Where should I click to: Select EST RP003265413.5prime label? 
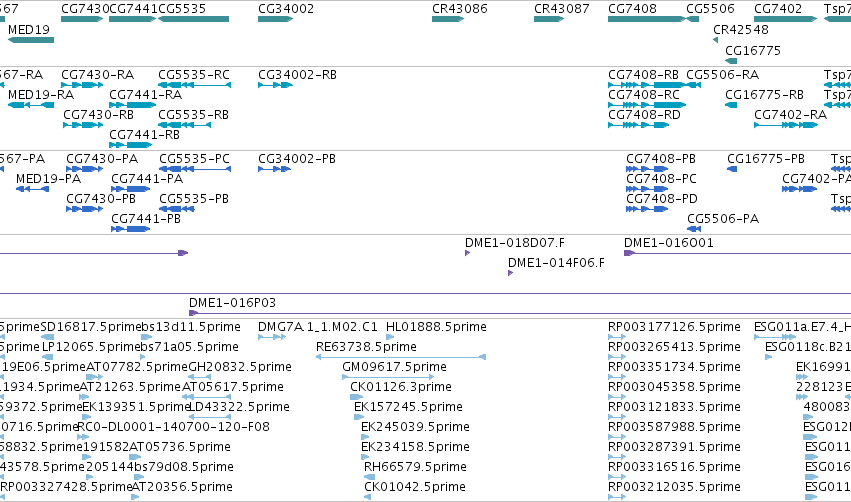coord(675,347)
